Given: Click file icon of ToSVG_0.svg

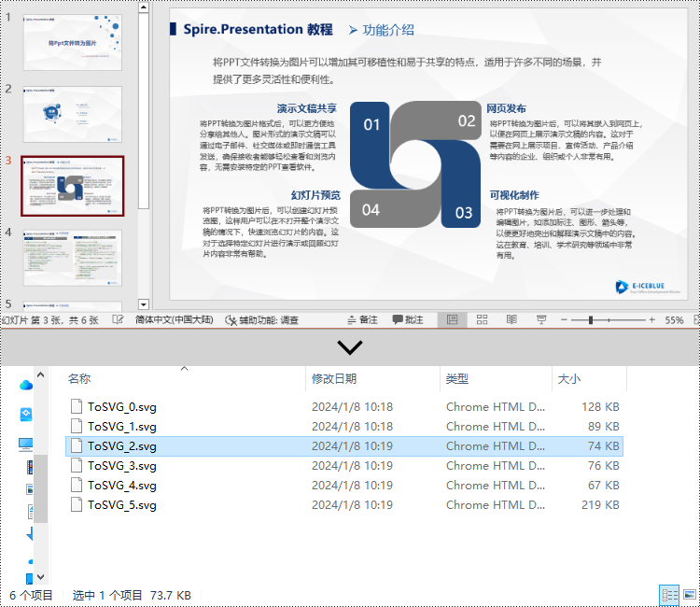Looking at the screenshot, I should [77, 406].
